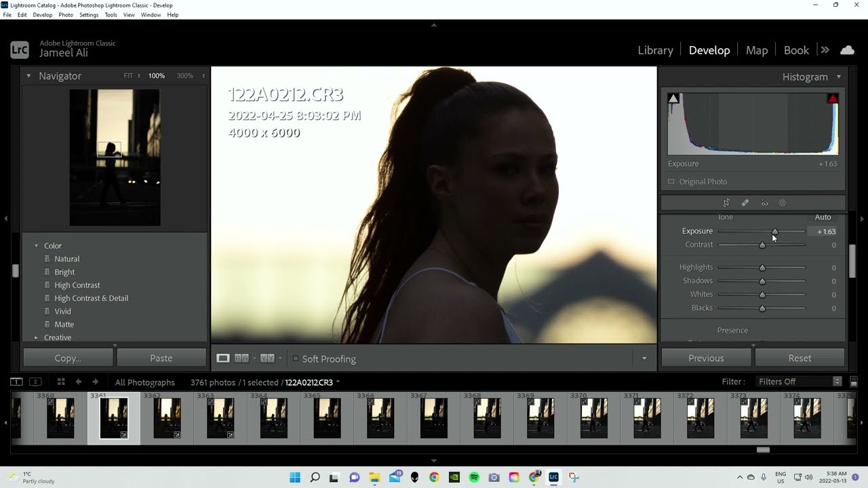Enable the Soft Proofing checkbox

tap(296, 359)
